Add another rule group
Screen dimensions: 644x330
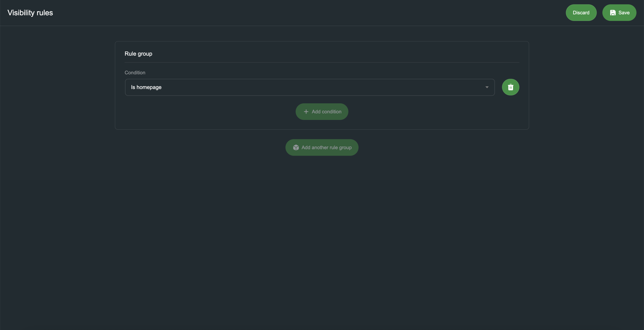[322, 147]
